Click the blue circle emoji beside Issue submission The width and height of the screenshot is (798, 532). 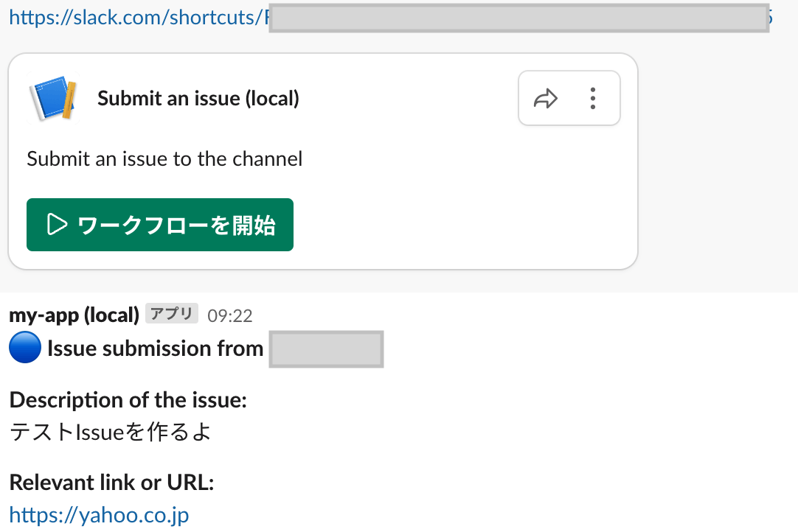click(x=24, y=348)
